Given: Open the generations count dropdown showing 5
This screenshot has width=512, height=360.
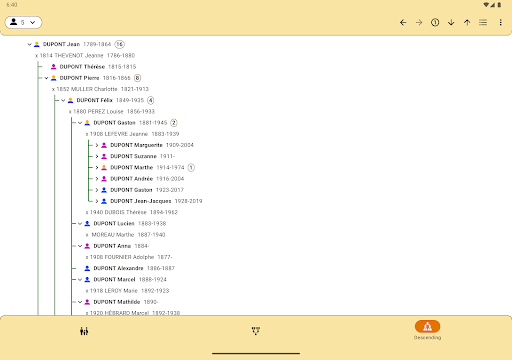Looking at the screenshot, I should click(x=23, y=22).
